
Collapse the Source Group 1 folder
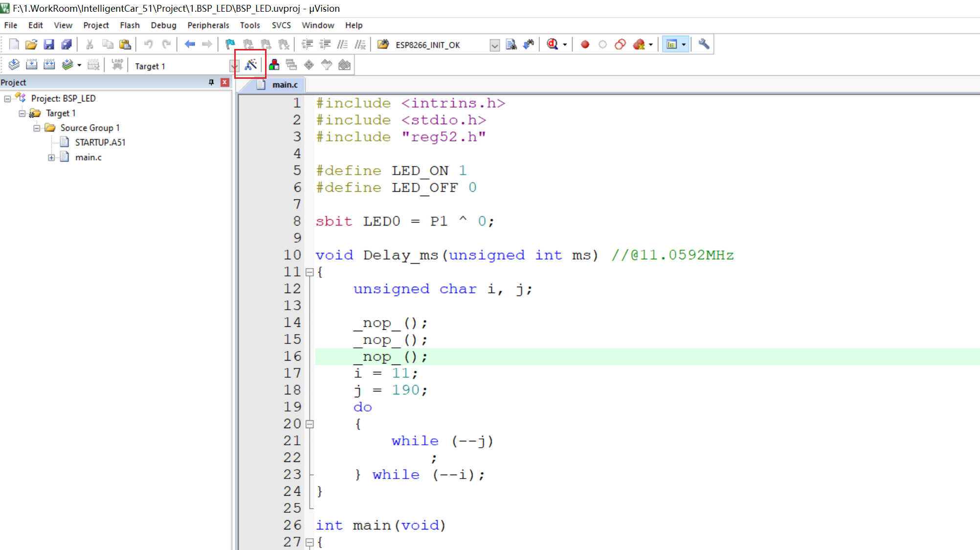pyautogui.click(x=37, y=128)
